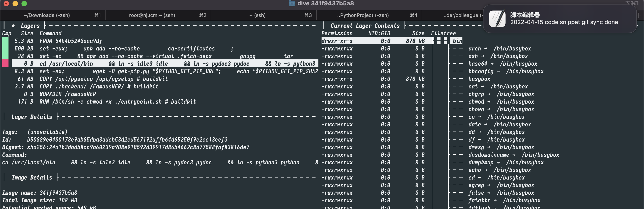Click the Script Editor notification icon
This screenshot has width=644, height=209.
tap(497, 19)
